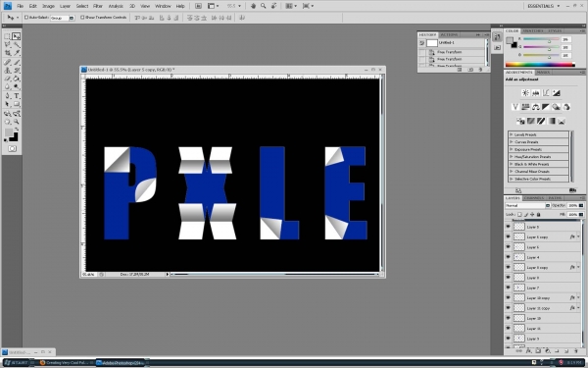Hide Layer 6 copy via eye icon
Screen dimensions: 588x368
508,237
